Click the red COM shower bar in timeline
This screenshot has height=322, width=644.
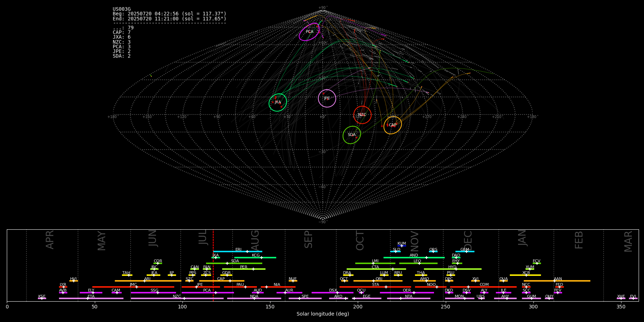[483, 287]
